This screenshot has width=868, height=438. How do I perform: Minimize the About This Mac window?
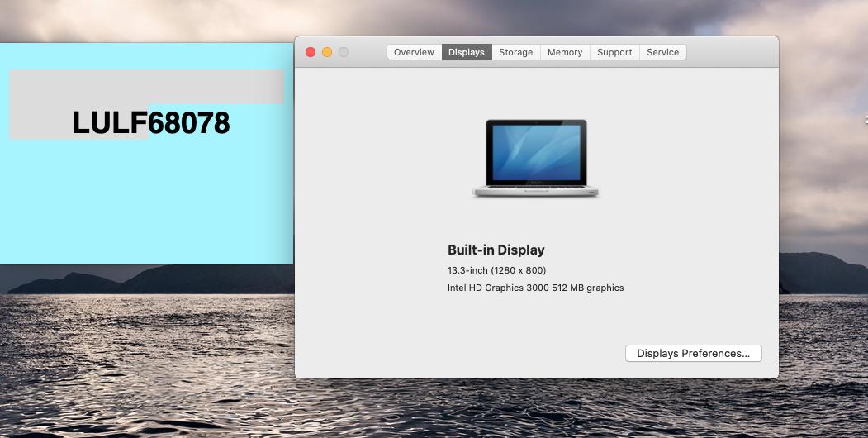point(327,52)
